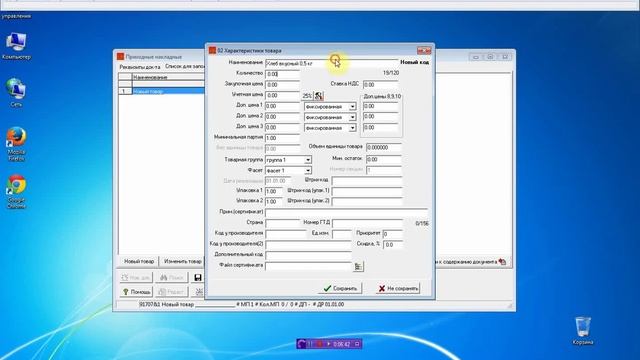Image resolution: width=640 pixels, height=360 pixels.
Task: Click Код у производителя(2) field
Action: pos(308,244)
